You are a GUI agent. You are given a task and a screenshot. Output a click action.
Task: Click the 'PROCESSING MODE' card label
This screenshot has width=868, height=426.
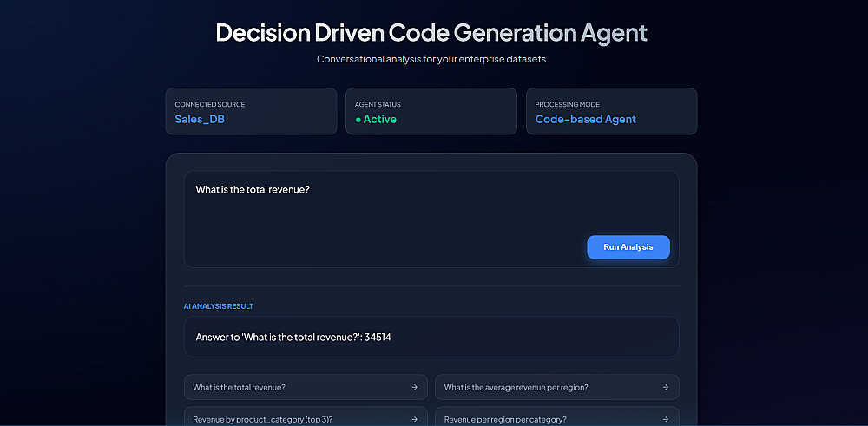tap(568, 104)
